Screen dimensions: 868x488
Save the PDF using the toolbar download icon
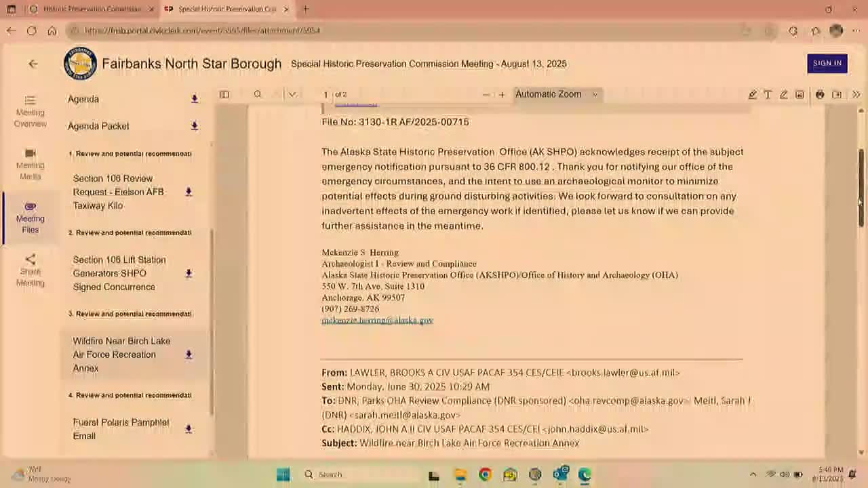click(x=837, y=95)
